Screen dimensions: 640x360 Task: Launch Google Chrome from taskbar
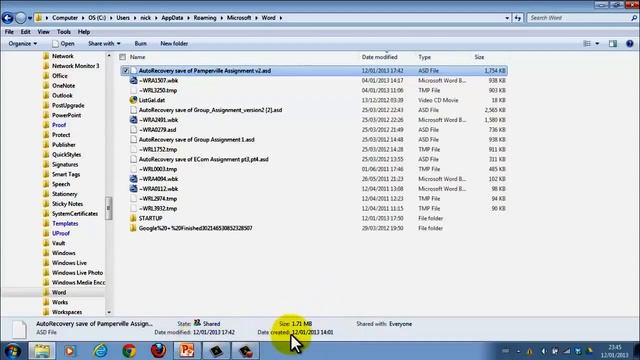point(129,351)
